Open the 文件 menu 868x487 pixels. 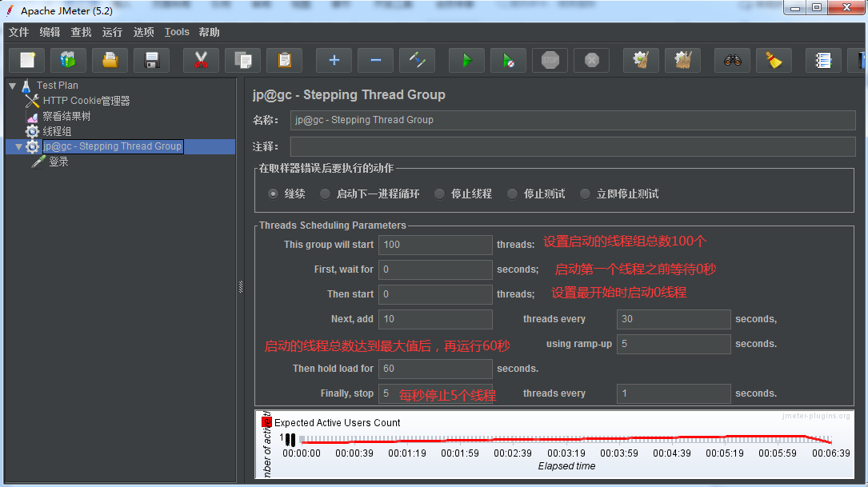click(x=19, y=32)
